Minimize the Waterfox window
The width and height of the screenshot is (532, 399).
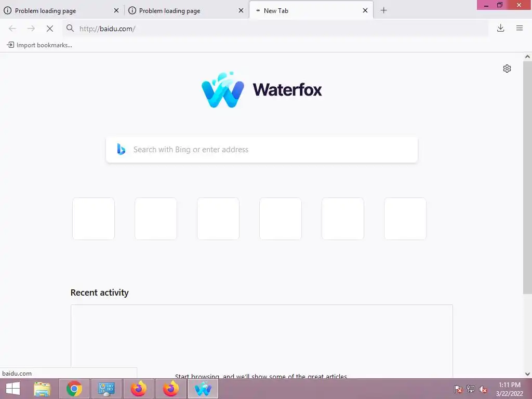486,5
